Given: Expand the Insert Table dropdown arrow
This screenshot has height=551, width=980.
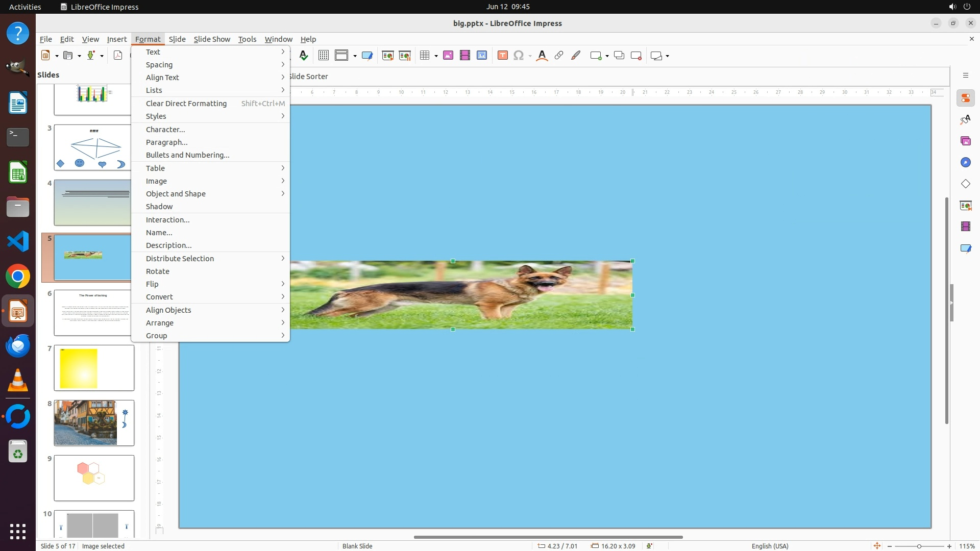Looking at the screenshot, I should (x=436, y=56).
